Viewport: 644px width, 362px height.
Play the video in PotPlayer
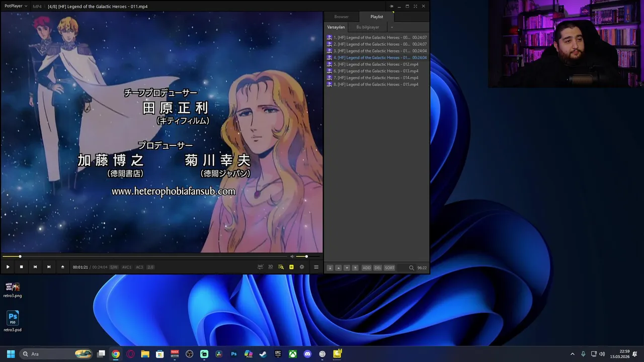point(8,267)
